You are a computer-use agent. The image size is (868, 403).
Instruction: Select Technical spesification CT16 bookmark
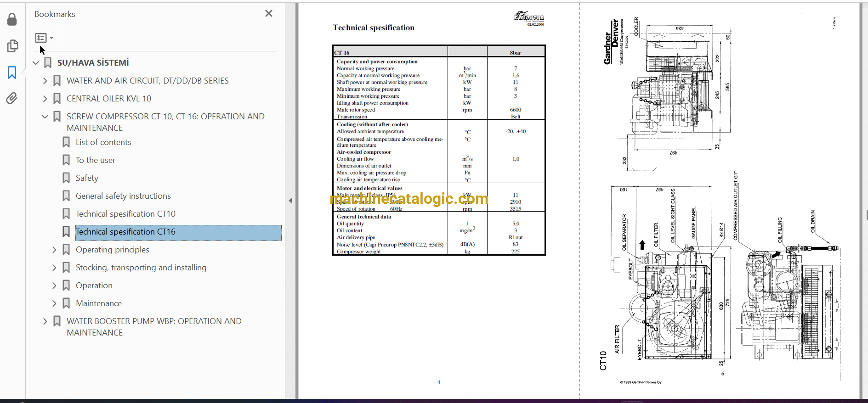[x=178, y=233]
